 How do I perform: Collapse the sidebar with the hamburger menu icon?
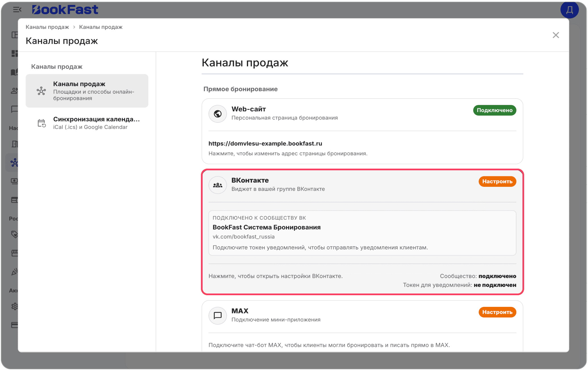[x=17, y=10]
